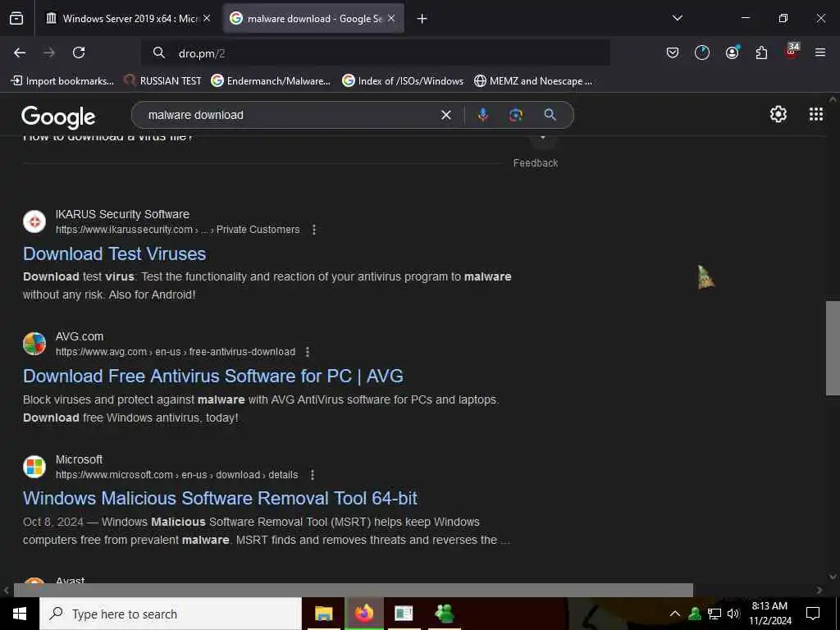Open Windows Malicious Software Removal Tool result

click(x=220, y=498)
